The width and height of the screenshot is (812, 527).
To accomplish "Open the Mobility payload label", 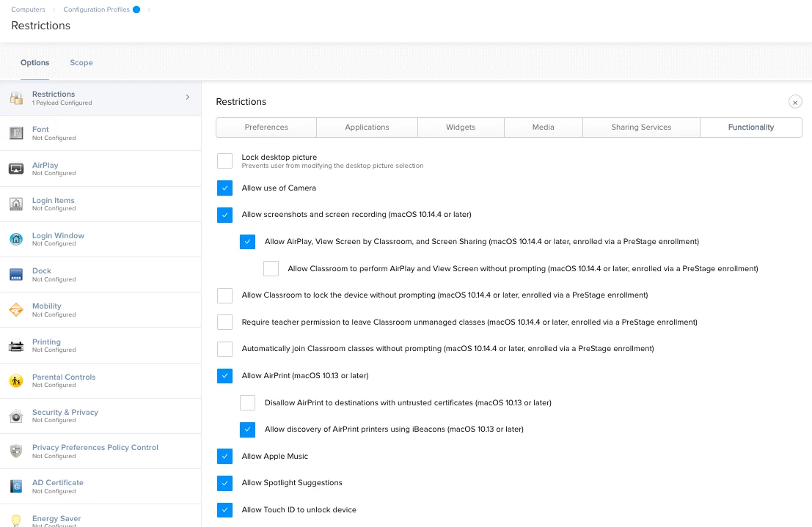I will click(x=47, y=306).
